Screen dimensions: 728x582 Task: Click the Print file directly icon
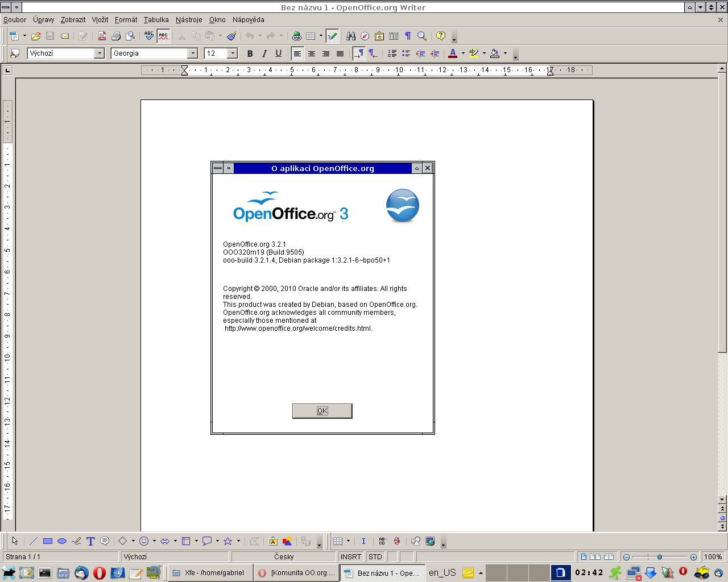click(116, 36)
